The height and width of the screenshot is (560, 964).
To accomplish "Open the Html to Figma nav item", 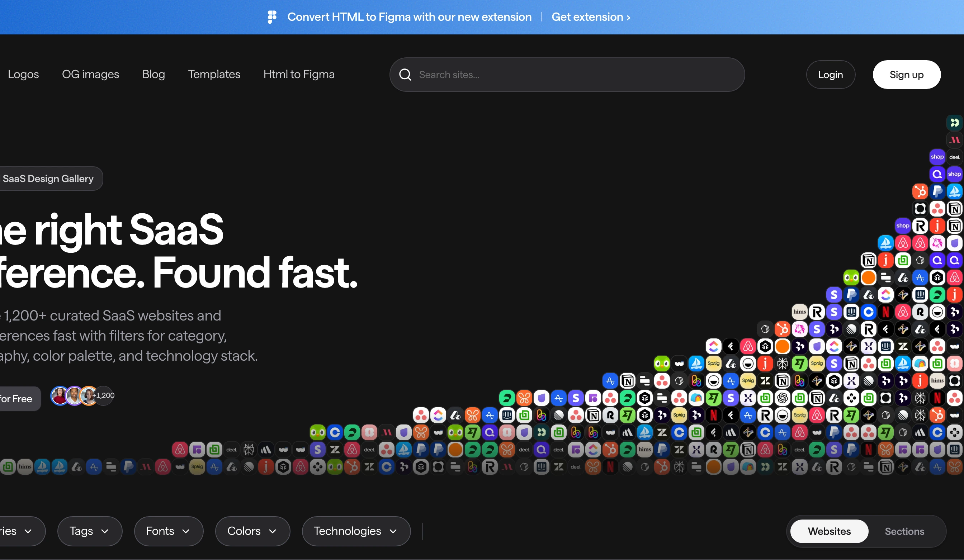I will (299, 74).
